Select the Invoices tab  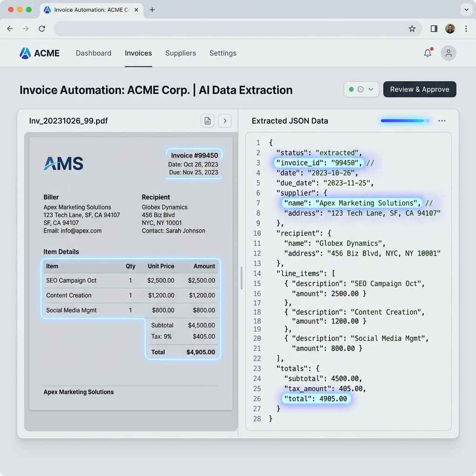pyautogui.click(x=139, y=53)
